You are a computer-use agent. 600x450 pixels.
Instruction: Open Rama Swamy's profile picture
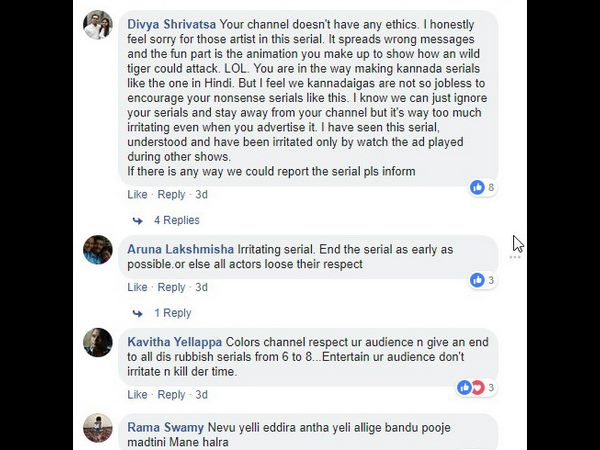coord(97,428)
